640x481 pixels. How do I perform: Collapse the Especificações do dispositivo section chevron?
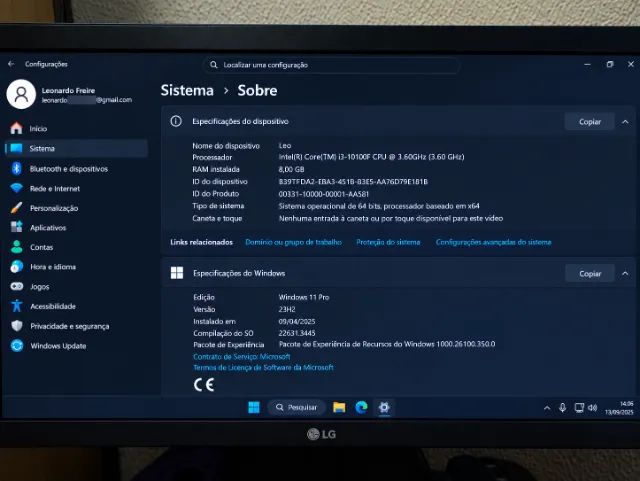(x=625, y=122)
